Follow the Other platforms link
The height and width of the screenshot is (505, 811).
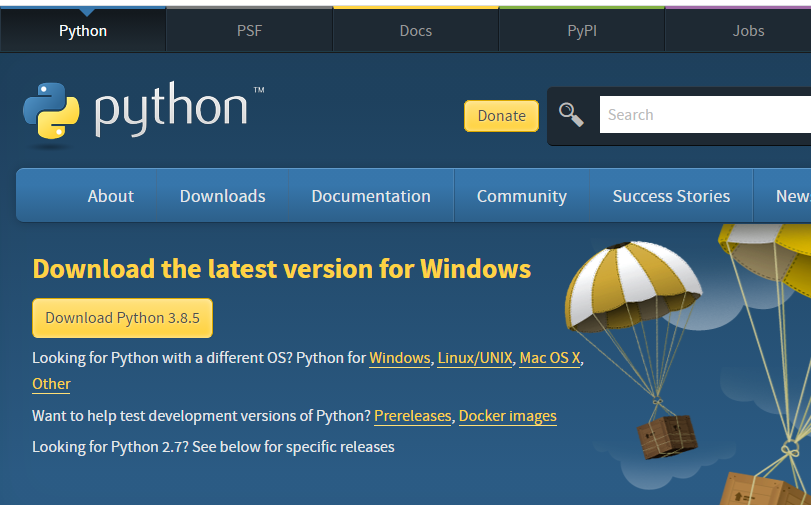point(51,384)
